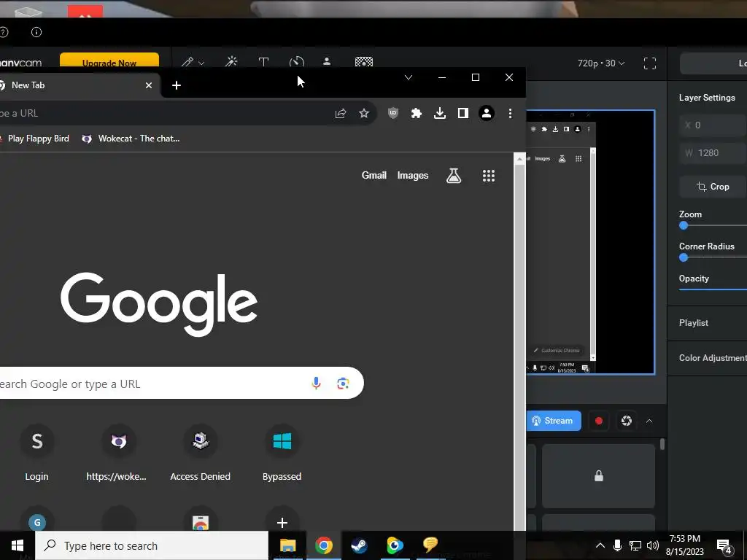747x560 pixels.
Task: Expand the Color Adjustment section
Action: click(707, 357)
